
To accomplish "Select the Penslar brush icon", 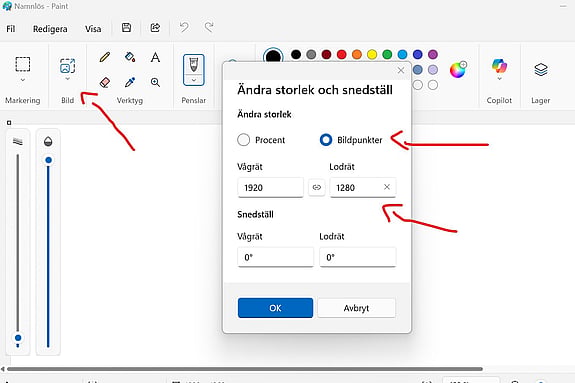I will [194, 65].
